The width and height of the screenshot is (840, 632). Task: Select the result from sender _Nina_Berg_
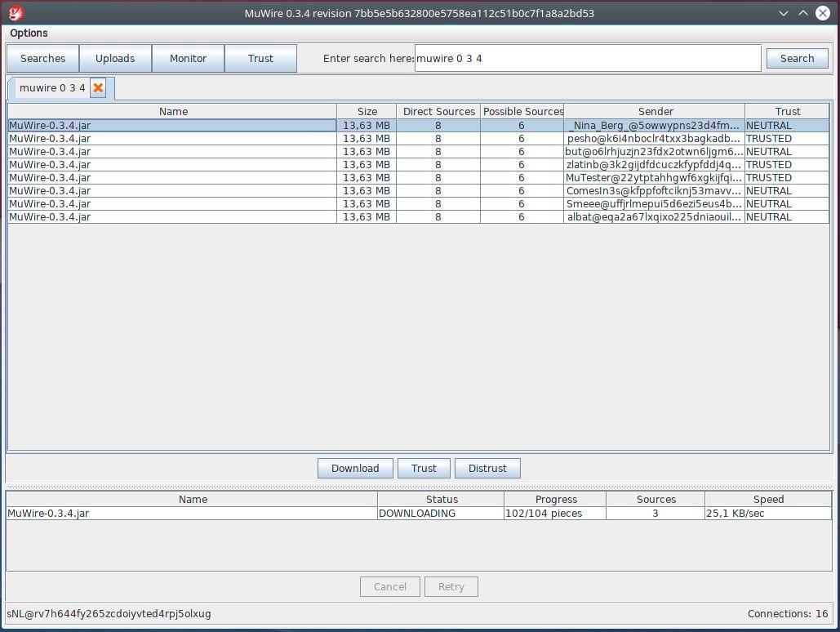pyautogui.click(x=419, y=126)
